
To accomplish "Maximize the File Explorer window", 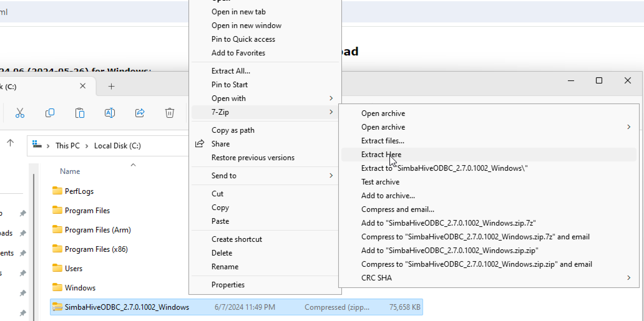I will (x=599, y=81).
